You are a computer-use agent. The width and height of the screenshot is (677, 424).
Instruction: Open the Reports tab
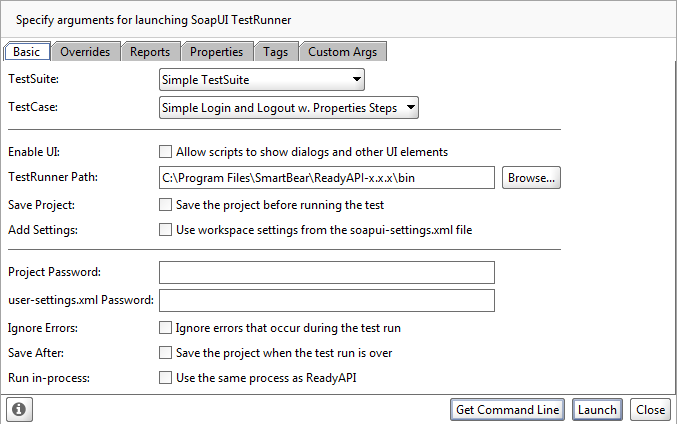click(150, 52)
